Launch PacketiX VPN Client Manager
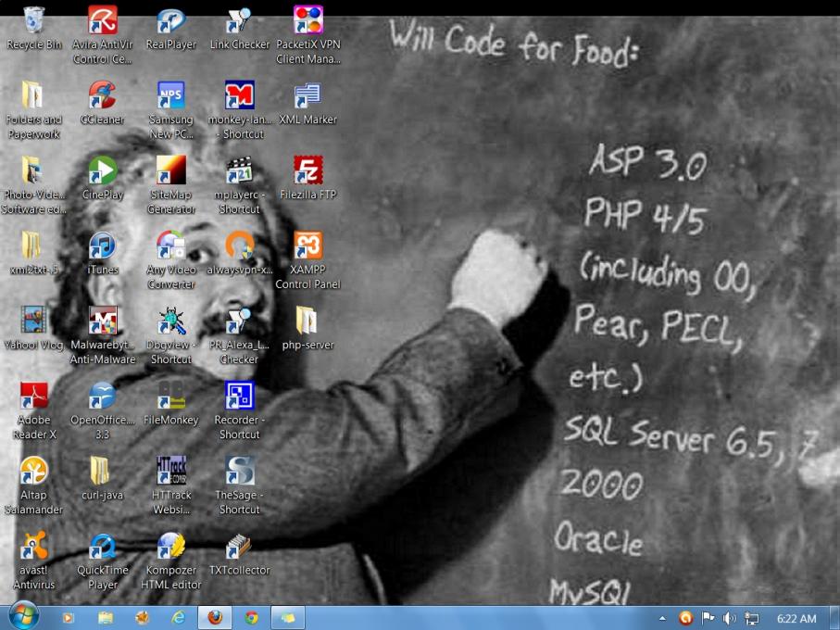Screen dimensions: 840x630 [308, 20]
